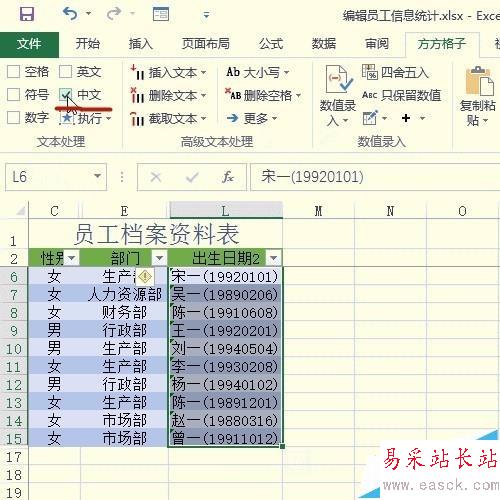Select column M header
Screen dimensions: 500x500
[318, 211]
